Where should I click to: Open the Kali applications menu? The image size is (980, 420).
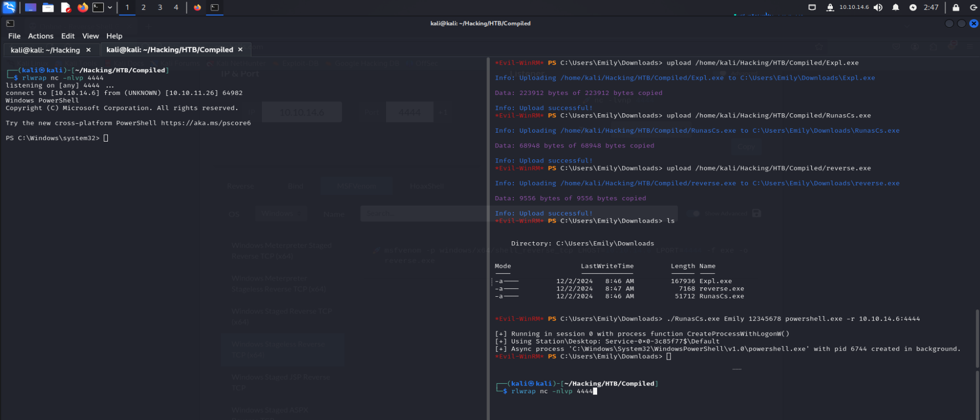click(9, 7)
